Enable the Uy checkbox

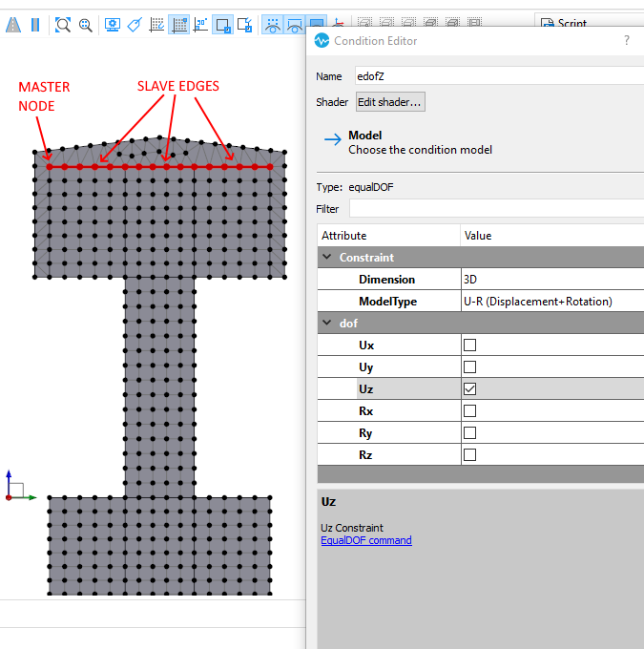[x=469, y=366]
